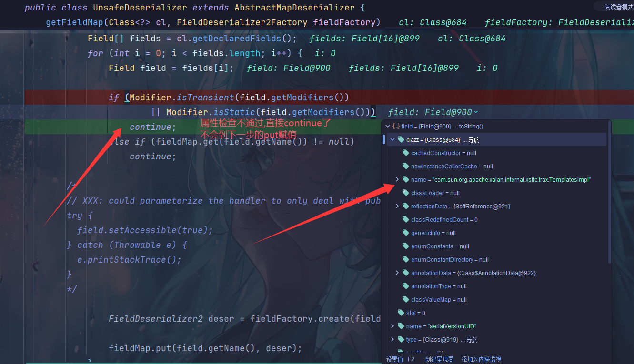Click the tag icon next to cachedConstructor

tap(406, 153)
